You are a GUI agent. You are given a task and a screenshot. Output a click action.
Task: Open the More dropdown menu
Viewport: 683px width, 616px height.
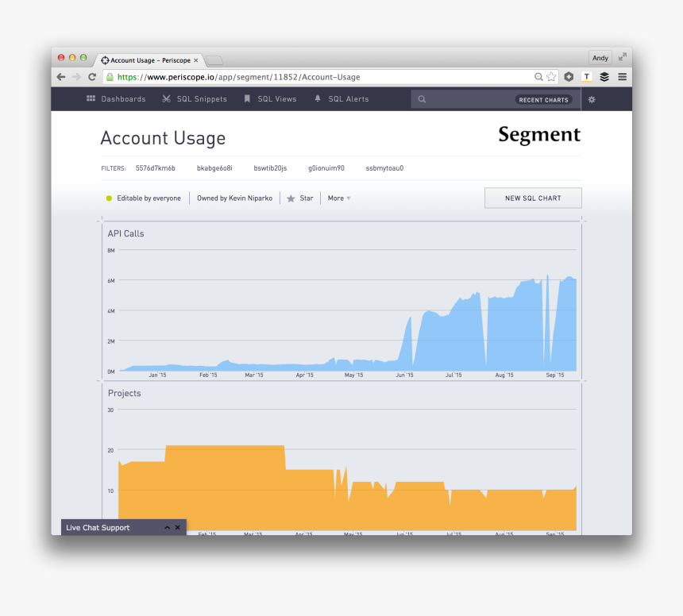339,198
